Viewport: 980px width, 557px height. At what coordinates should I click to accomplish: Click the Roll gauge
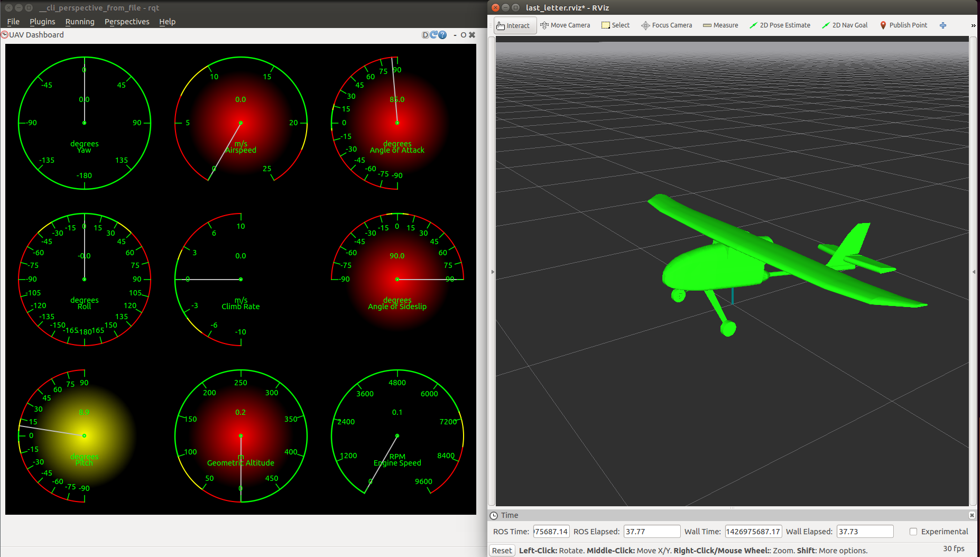(x=85, y=280)
